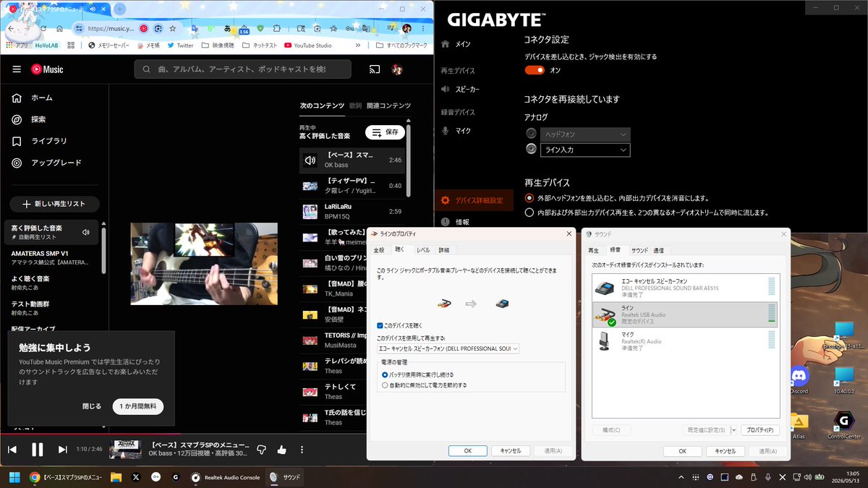Bookmark this page with the star icon

pyautogui.click(x=173, y=29)
